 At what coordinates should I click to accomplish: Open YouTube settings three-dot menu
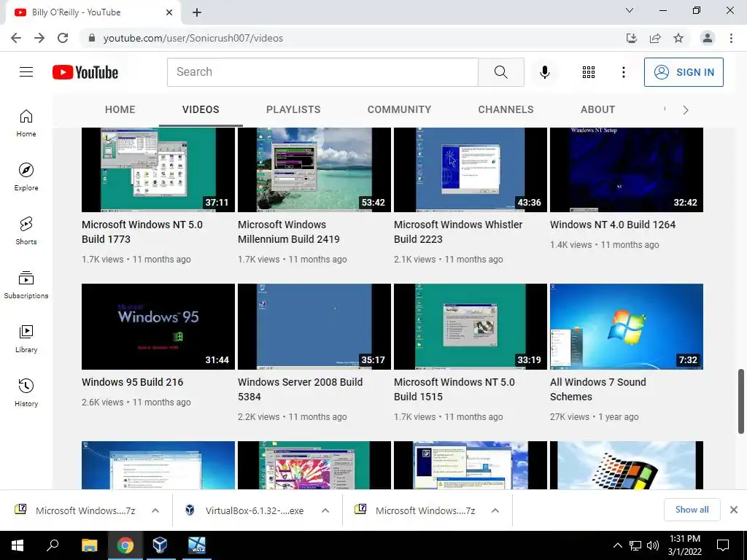623,72
